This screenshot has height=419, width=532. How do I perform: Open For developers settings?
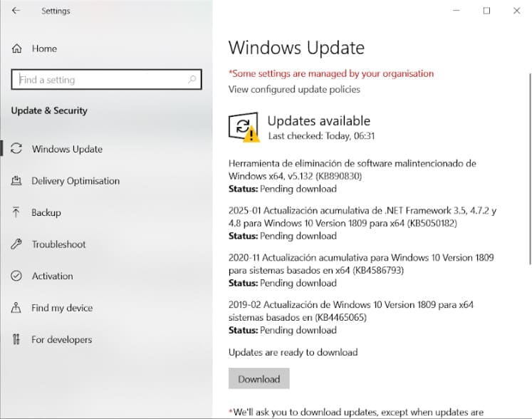[x=61, y=339]
